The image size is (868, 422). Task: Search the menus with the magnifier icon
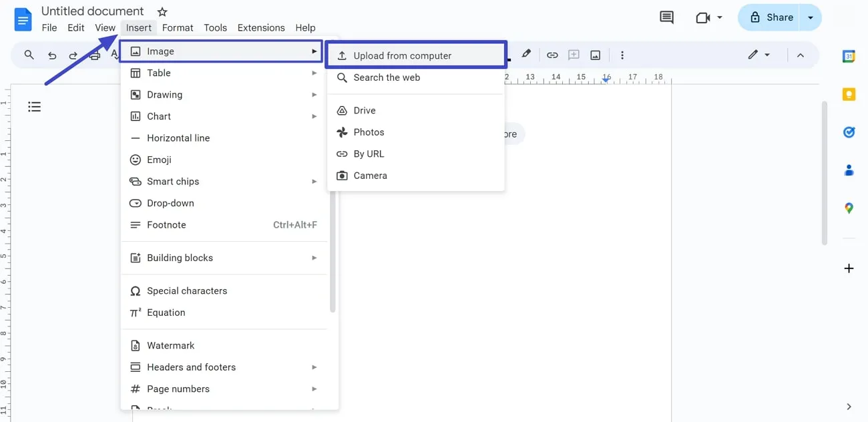(x=29, y=55)
